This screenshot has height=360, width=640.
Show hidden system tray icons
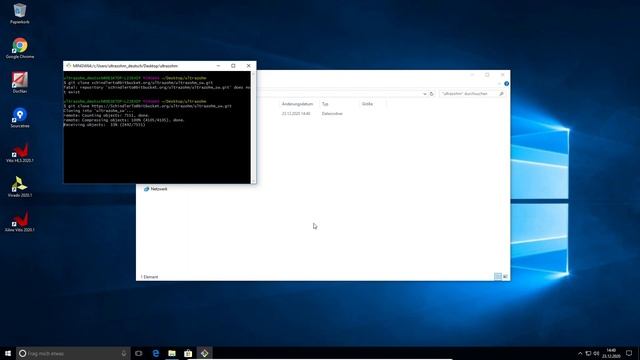[x=580, y=353]
